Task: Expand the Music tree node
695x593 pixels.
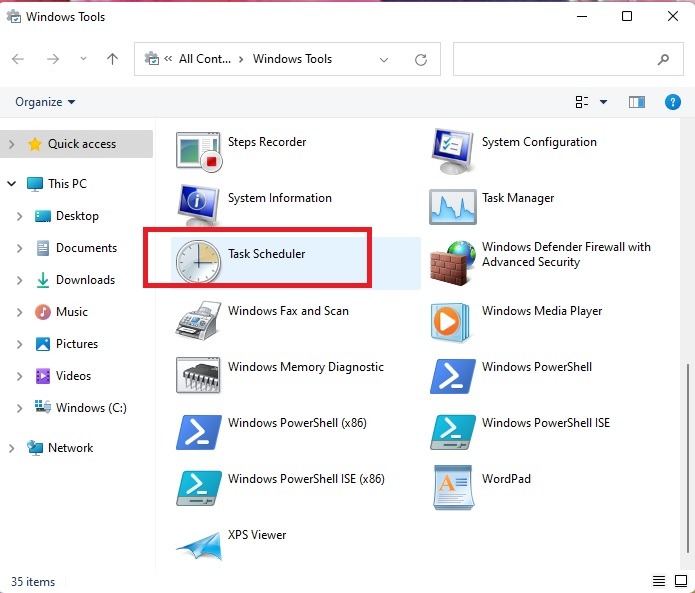Action: pyautogui.click(x=20, y=312)
